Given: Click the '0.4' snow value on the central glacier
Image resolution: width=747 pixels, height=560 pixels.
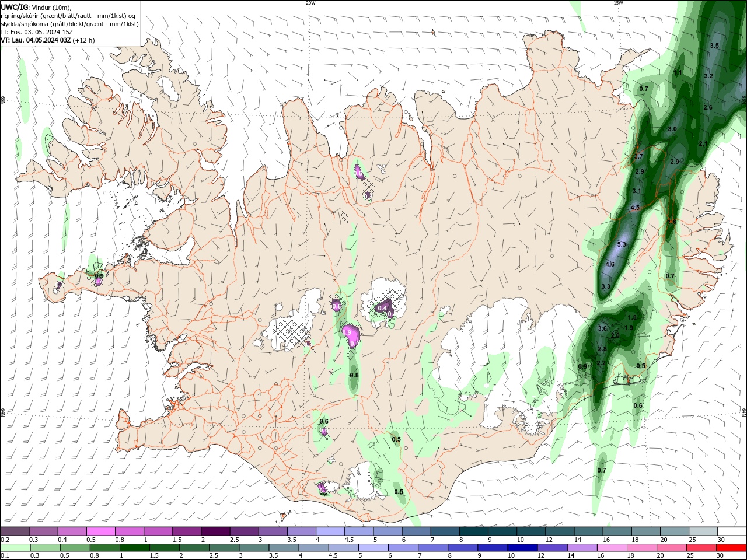Looking at the screenshot, I should pyautogui.click(x=383, y=308).
